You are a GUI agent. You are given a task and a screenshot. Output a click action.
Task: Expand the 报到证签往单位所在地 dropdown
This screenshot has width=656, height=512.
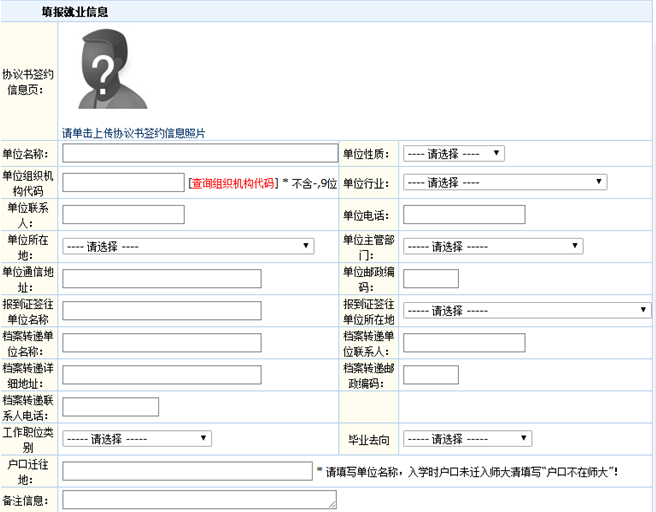click(527, 310)
